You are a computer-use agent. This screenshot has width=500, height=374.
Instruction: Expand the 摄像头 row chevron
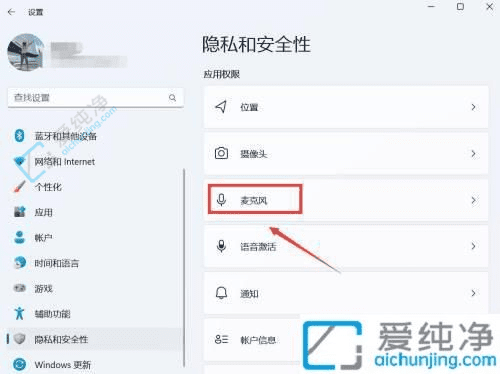coord(473,154)
